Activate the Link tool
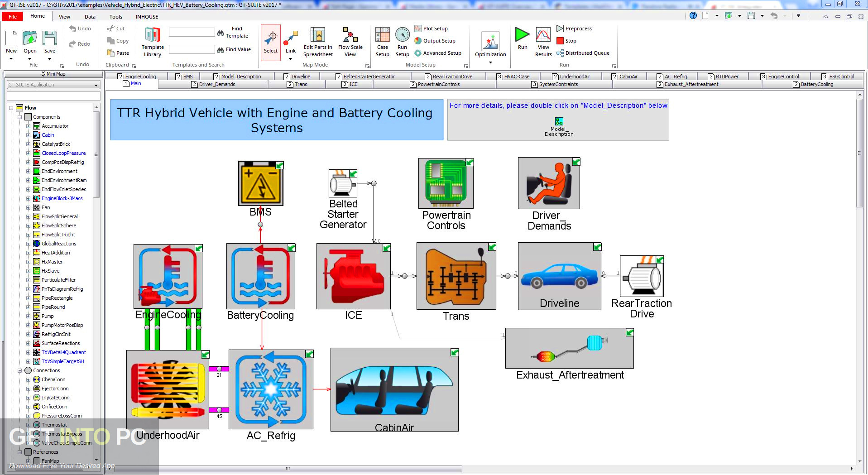 pyautogui.click(x=290, y=42)
